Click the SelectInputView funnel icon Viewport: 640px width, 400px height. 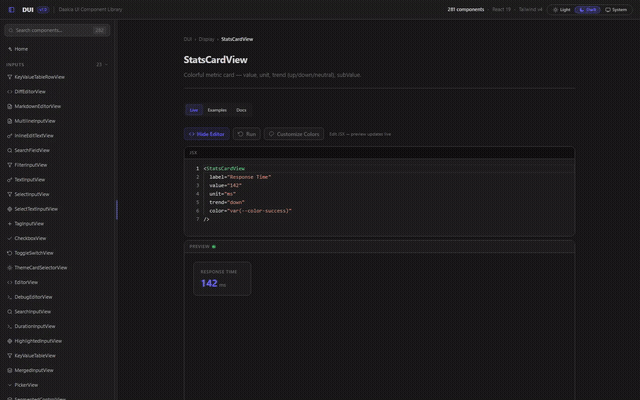click(x=10, y=195)
